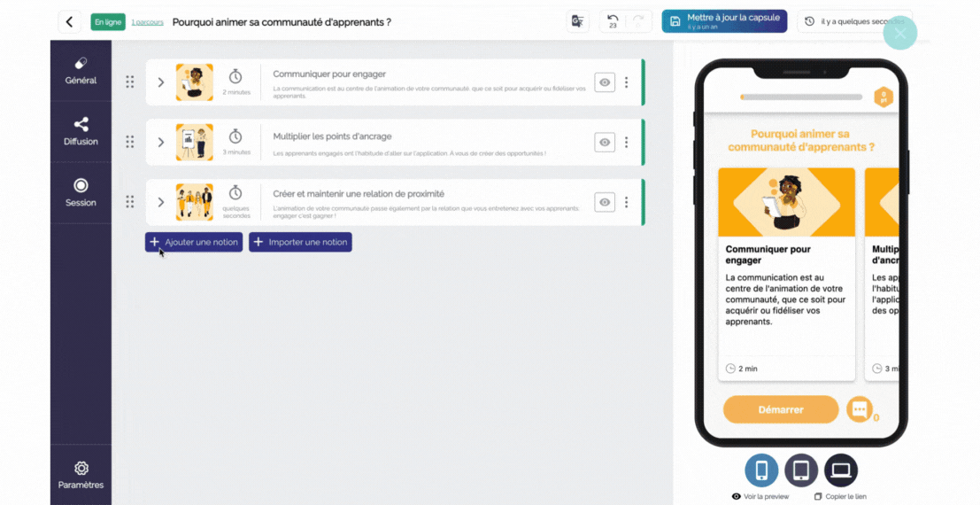Go to the Diffusion sidebar tab
The image size is (980, 505).
(81, 132)
